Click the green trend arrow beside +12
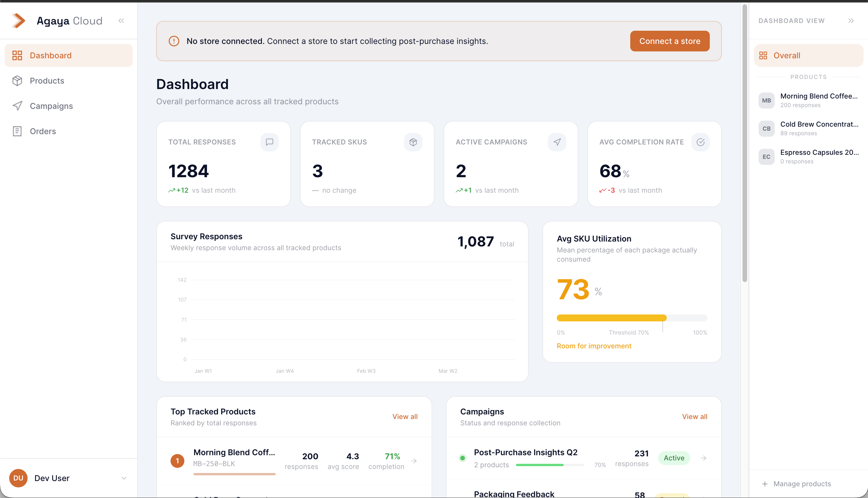The height and width of the screenshot is (498, 868). pos(172,190)
